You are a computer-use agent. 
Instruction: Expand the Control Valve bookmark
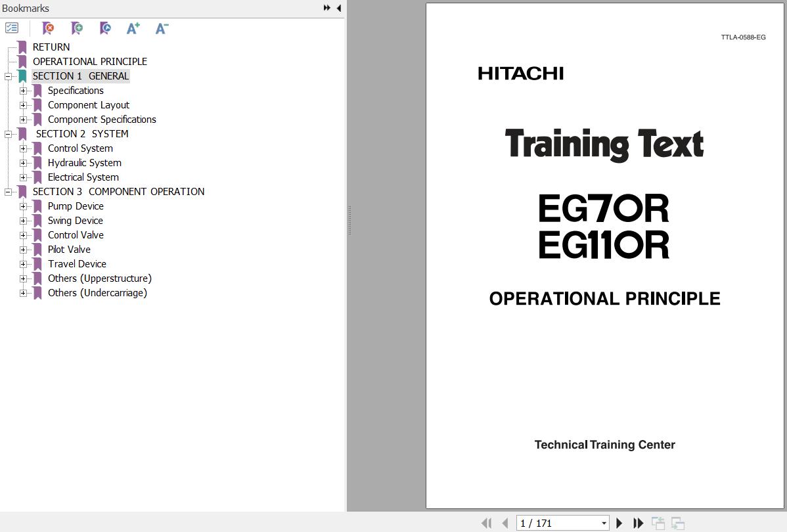(23, 235)
